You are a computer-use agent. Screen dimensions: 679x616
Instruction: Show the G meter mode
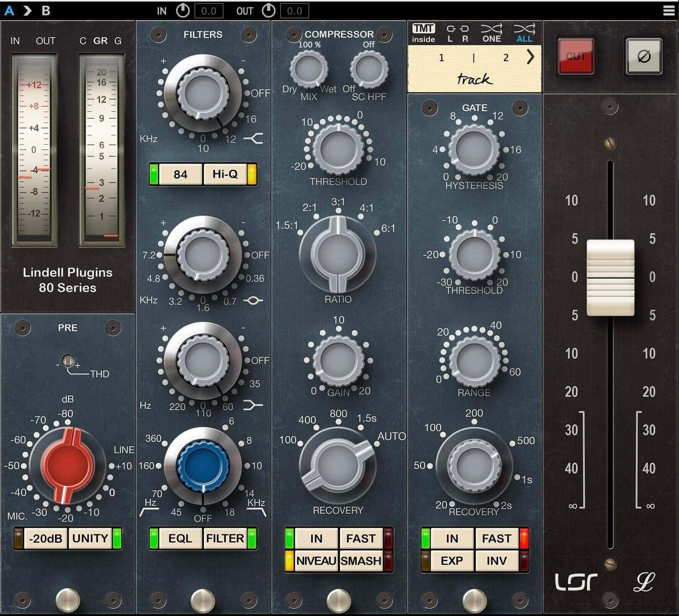tap(118, 41)
